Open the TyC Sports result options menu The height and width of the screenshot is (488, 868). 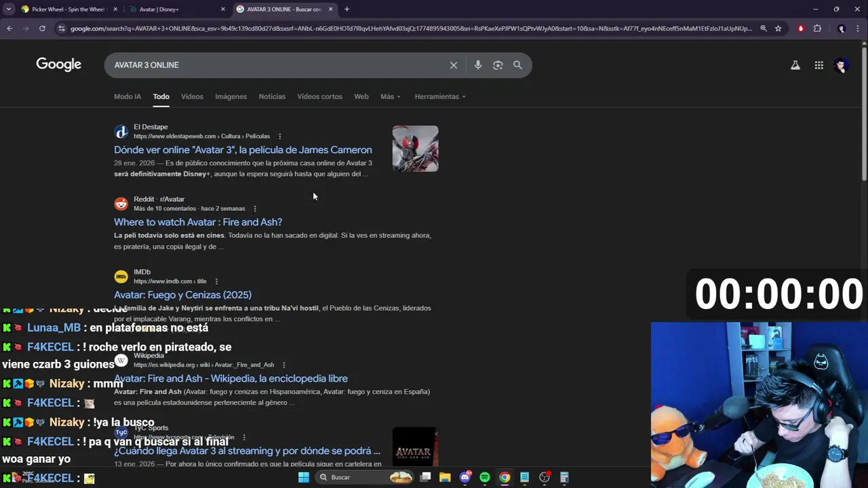click(244, 437)
